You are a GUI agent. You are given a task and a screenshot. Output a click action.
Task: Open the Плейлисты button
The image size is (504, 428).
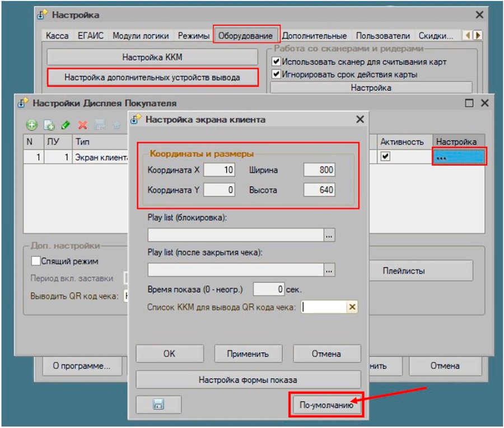421,271
